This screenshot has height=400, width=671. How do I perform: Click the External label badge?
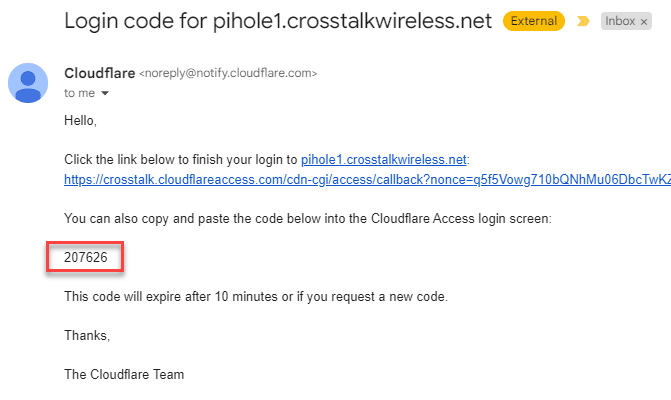(534, 21)
